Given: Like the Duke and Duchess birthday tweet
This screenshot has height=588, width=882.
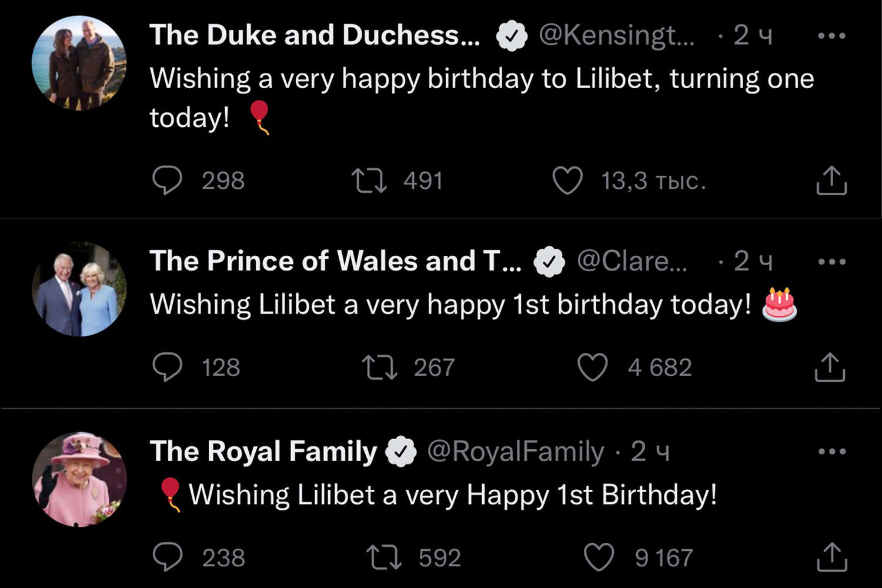Looking at the screenshot, I should point(567,181).
